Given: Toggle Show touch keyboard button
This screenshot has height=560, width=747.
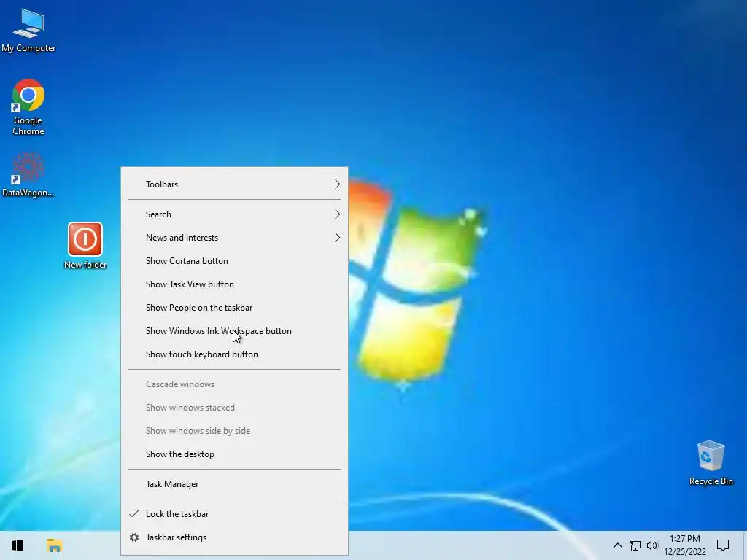Looking at the screenshot, I should pos(235,354).
